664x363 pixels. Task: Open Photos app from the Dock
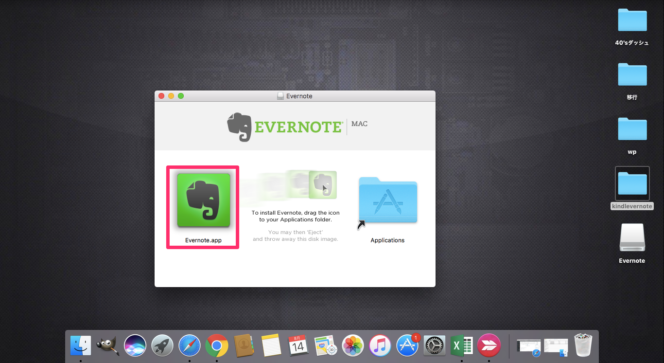tap(353, 345)
